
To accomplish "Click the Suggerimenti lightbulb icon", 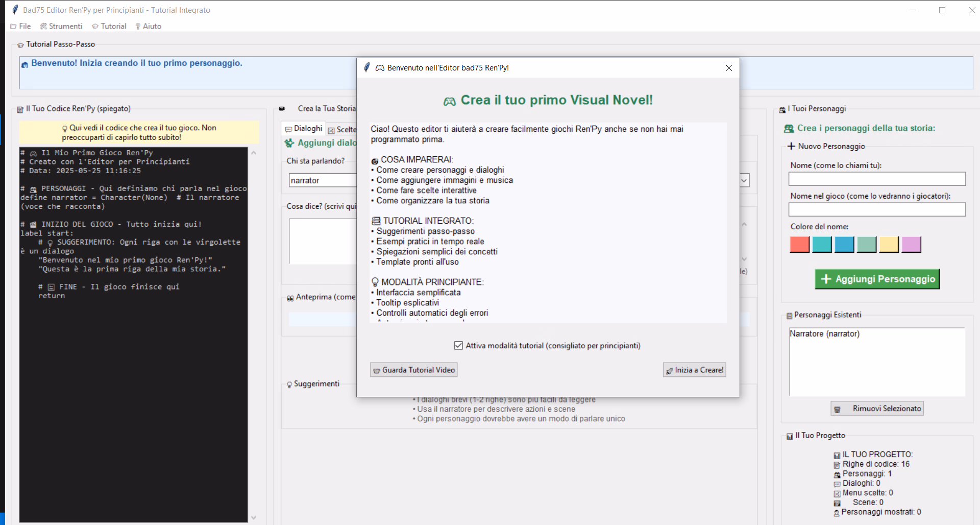I will click(x=289, y=385).
